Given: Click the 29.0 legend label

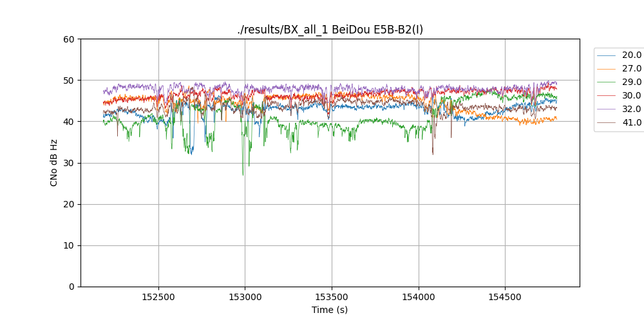Looking at the screenshot, I should 631,82.
